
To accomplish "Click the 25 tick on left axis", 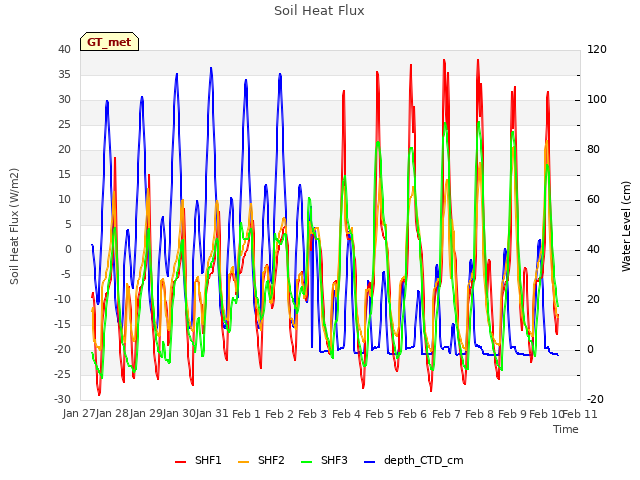I will click(64, 124).
